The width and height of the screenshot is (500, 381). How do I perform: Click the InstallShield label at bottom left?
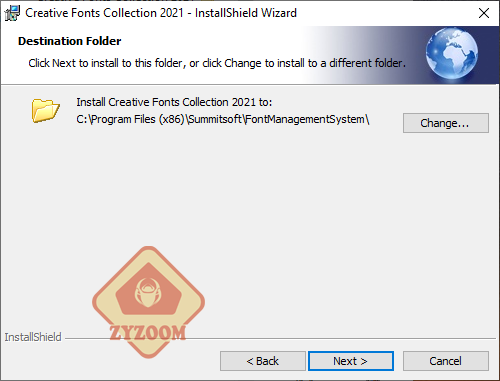[33, 337]
